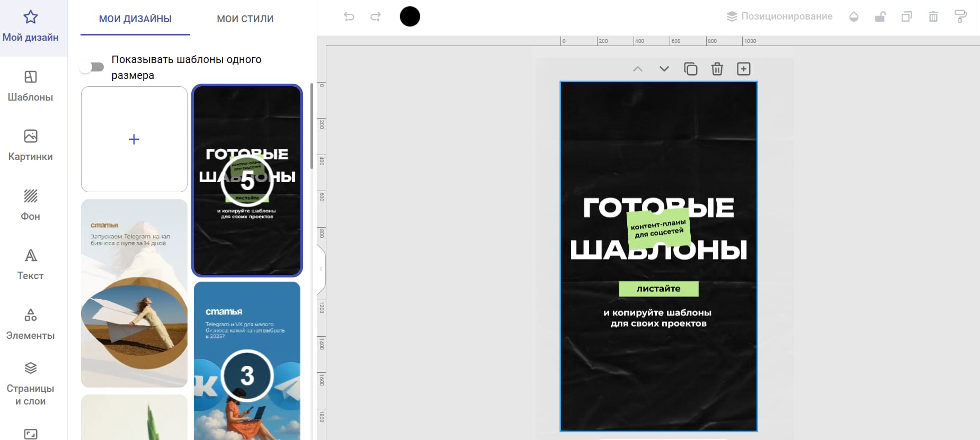Click the redo arrow icon
This screenshot has width=980, height=440.
tap(376, 16)
